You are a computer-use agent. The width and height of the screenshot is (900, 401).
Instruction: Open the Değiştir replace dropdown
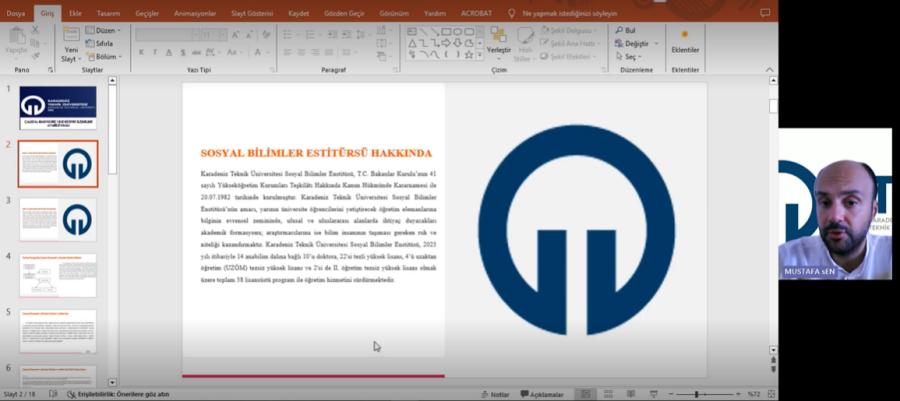click(x=637, y=43)
